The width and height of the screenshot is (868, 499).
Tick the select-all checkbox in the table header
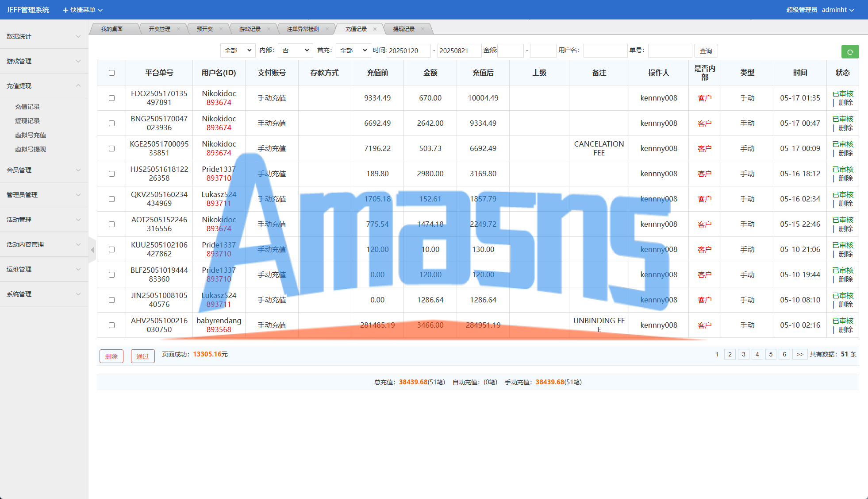[111, 73]
